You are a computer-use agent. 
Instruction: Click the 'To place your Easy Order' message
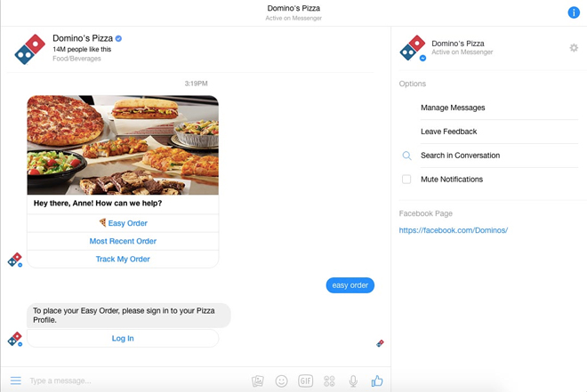[129, 316]
